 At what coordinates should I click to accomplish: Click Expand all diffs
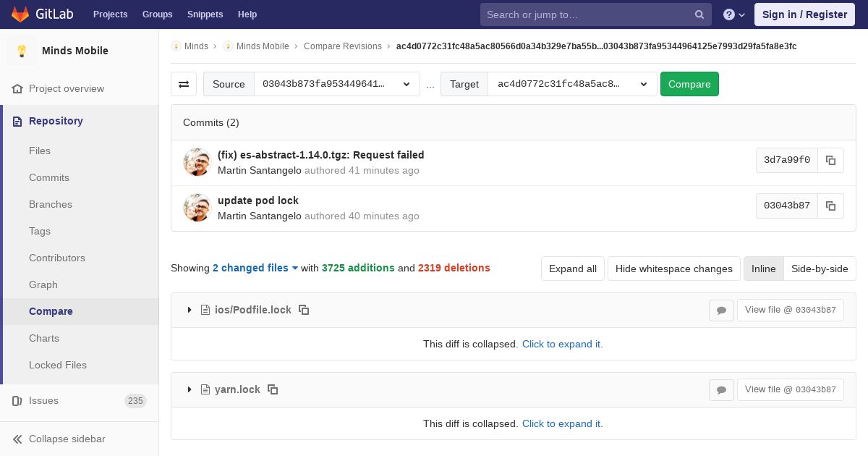(573, 269)
